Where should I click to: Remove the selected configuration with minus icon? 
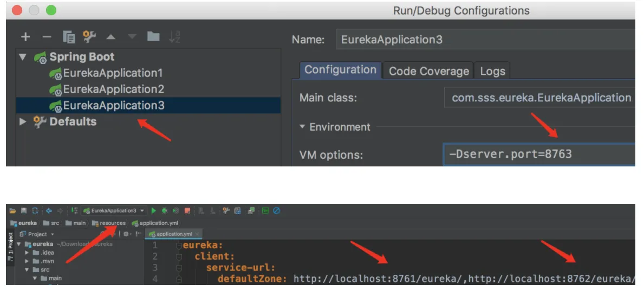(x=47, y=37)
